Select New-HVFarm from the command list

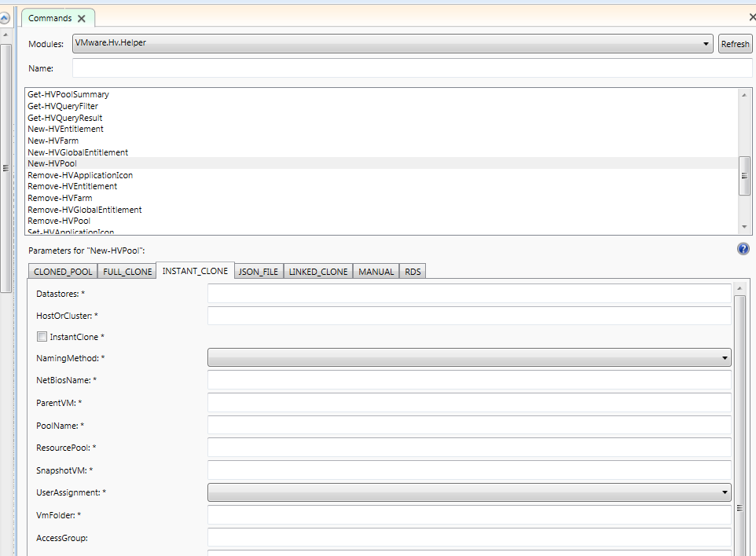point(55,140)
